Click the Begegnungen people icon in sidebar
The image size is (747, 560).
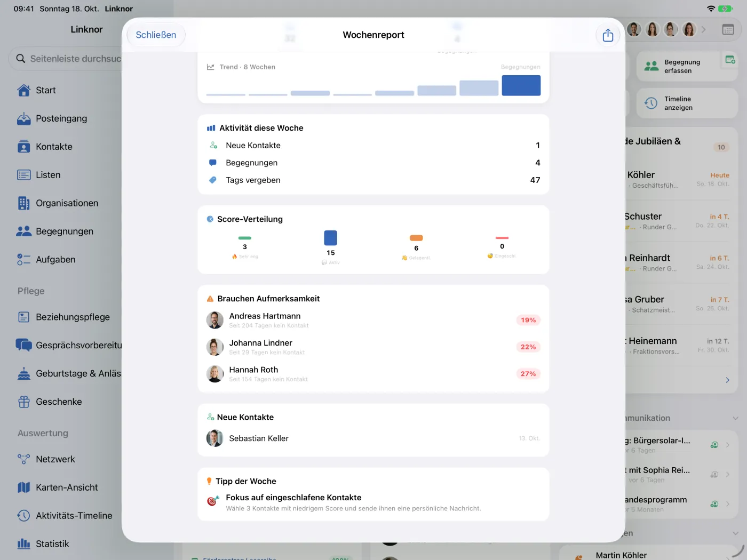24,231
